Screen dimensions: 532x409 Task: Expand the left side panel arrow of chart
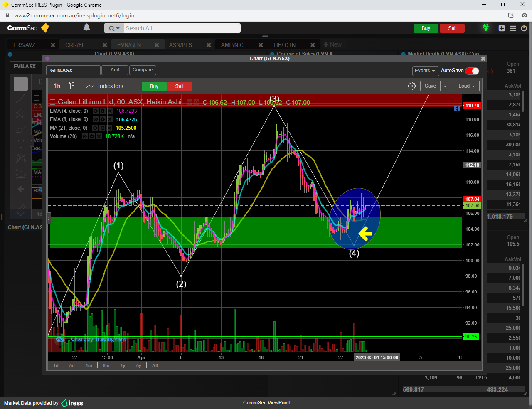click(x=49, y=218)
